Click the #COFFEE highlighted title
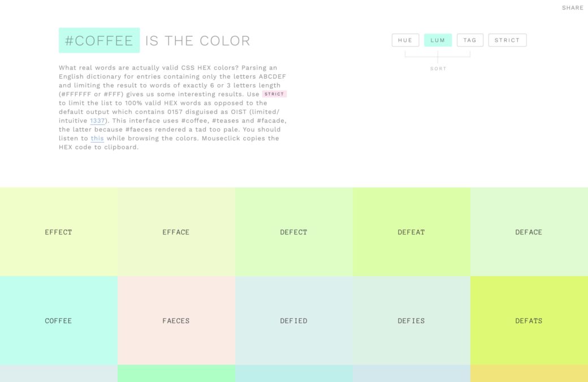This screenshot has width=588, height=382. pyautogui.click(x=99, y=41)
